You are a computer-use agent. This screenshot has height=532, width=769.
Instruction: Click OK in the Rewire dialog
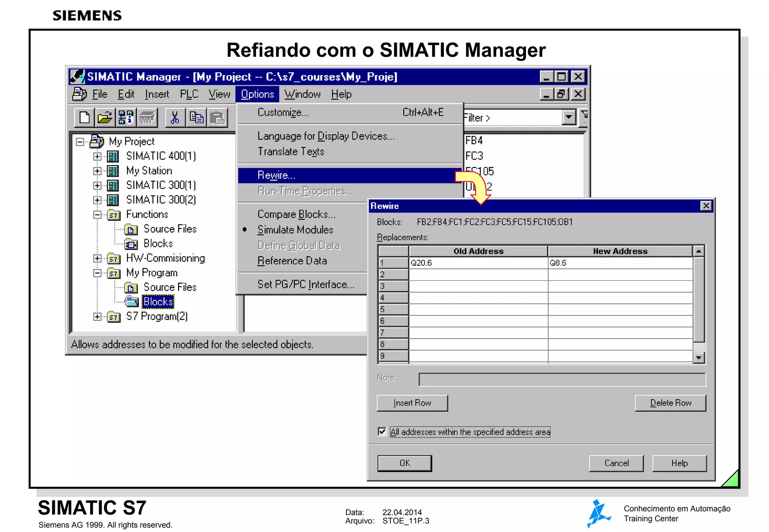pyautogui.click(x=405, y=463)
